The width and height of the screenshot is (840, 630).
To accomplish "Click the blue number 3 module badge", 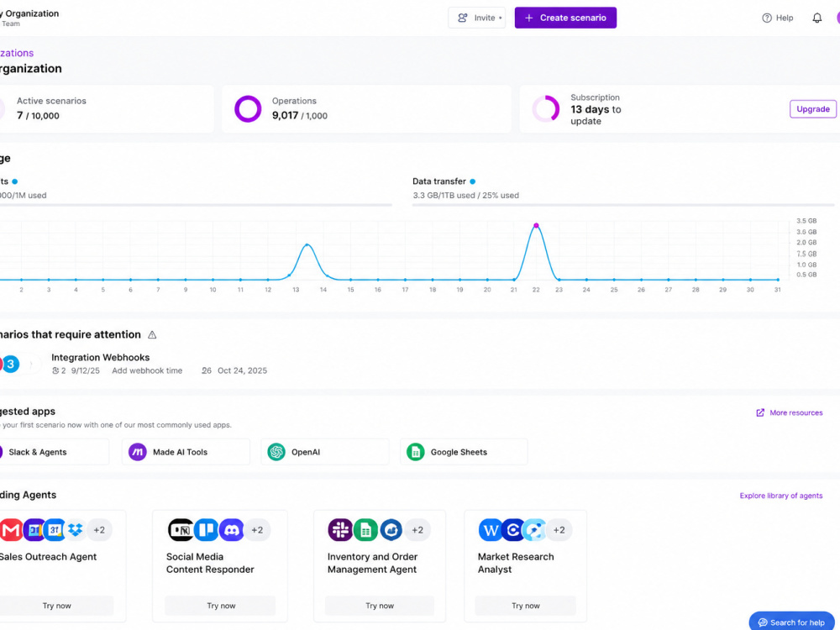I will coord(11,364).
